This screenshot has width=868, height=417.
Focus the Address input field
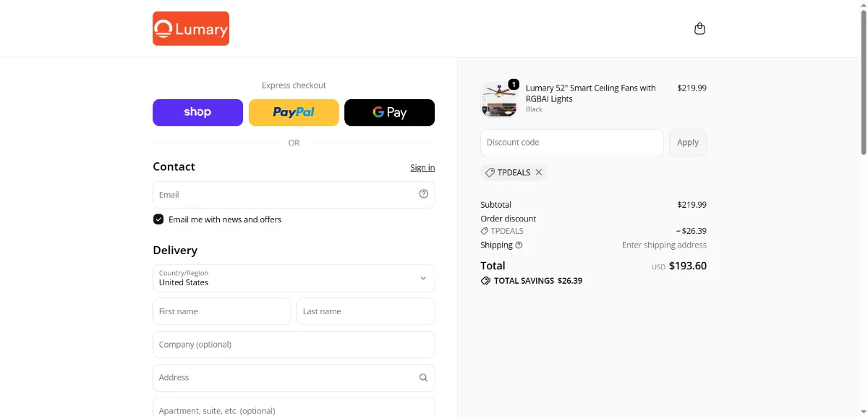pyautogui.click(x=294, y=378)
